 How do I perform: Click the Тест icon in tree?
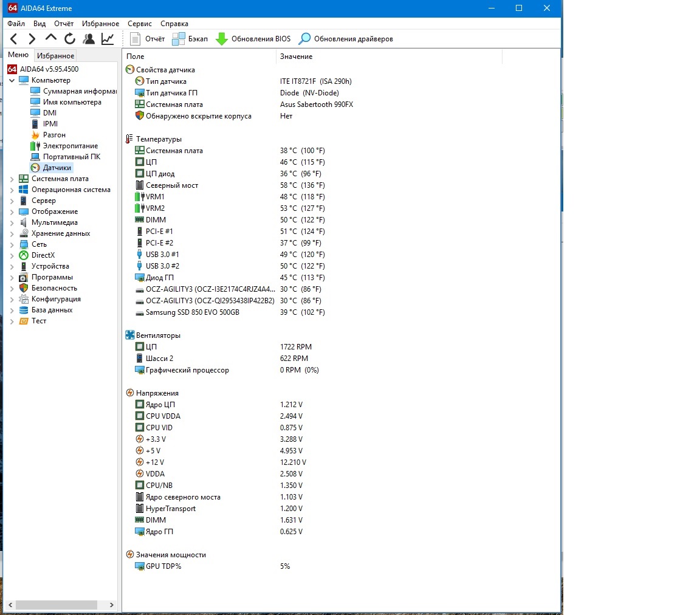click(x=24, y=321)
